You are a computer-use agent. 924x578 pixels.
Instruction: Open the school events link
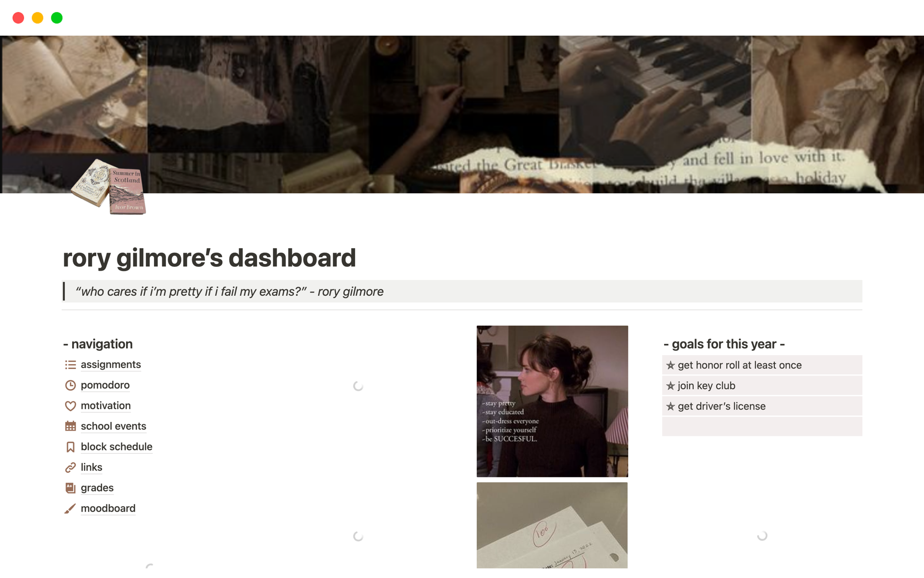point(113,426)
